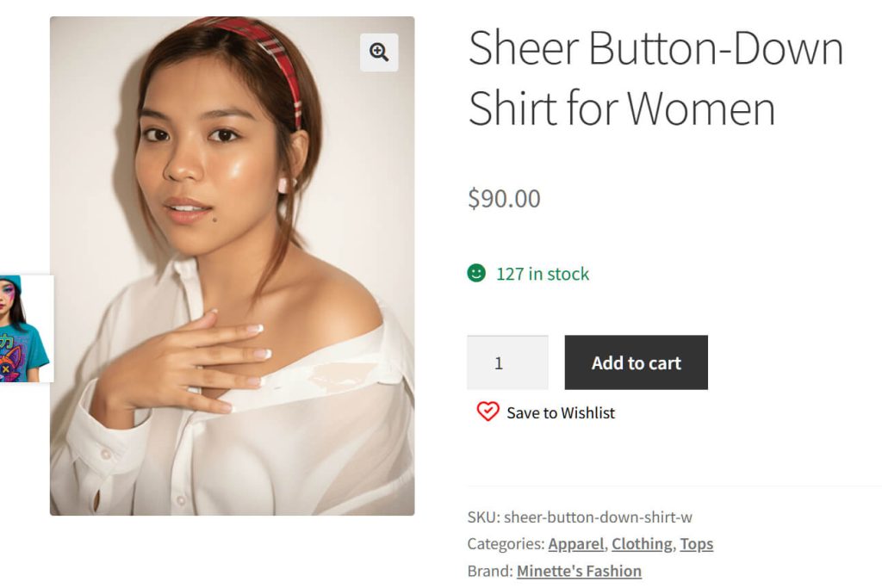The height and width of the screenshot is (588, 882).
Task: Open the Apparel category link
Action: 575,543
